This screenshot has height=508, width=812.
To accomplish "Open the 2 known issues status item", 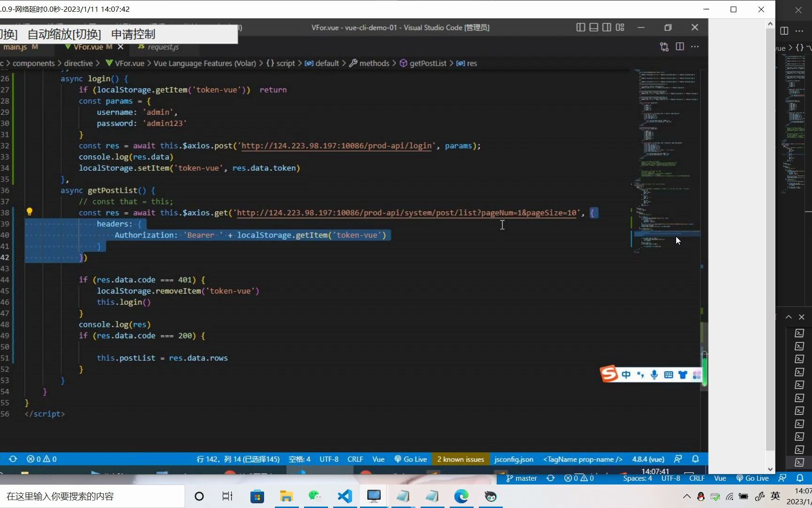I will click(461, 459).
